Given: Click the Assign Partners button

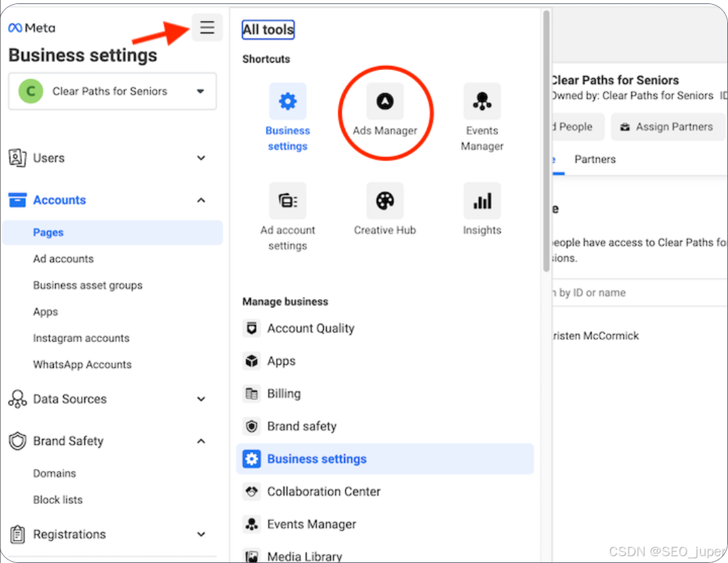Looking at the screenshot, I should pos(667,127).
